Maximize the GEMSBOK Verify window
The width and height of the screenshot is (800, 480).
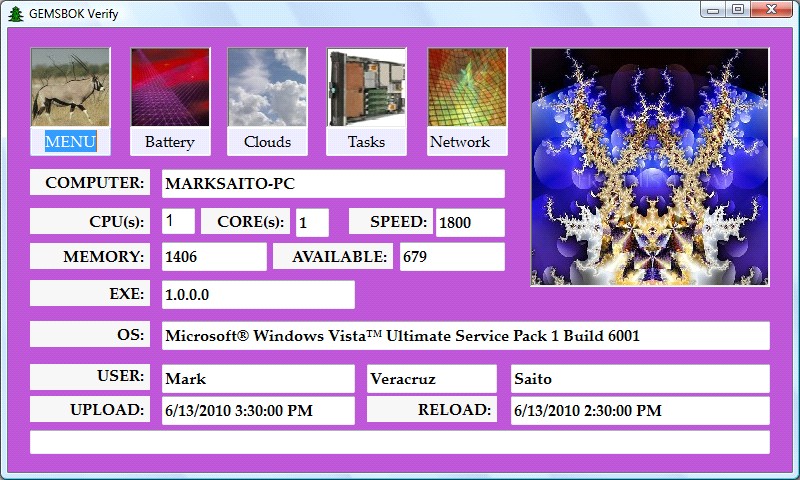(x=738, y=9)
